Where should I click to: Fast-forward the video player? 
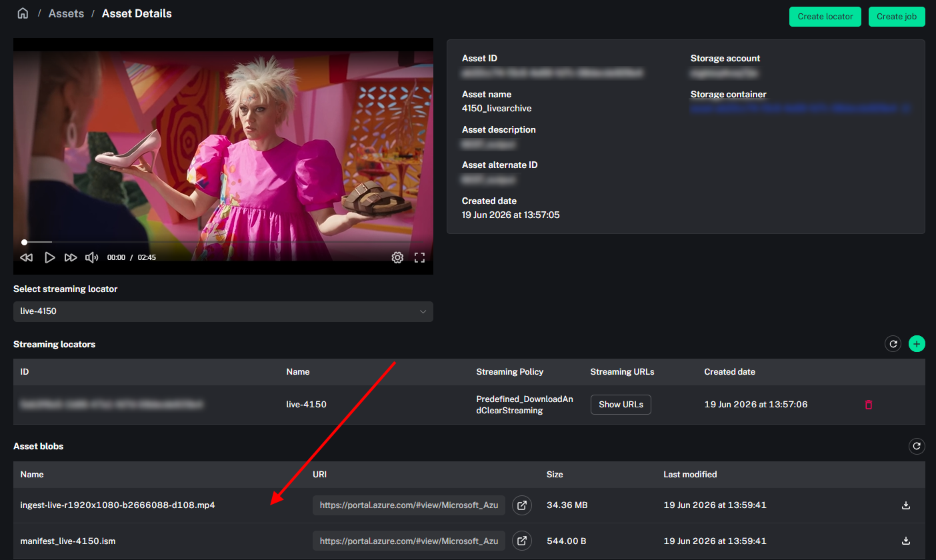tap(71, 257)
